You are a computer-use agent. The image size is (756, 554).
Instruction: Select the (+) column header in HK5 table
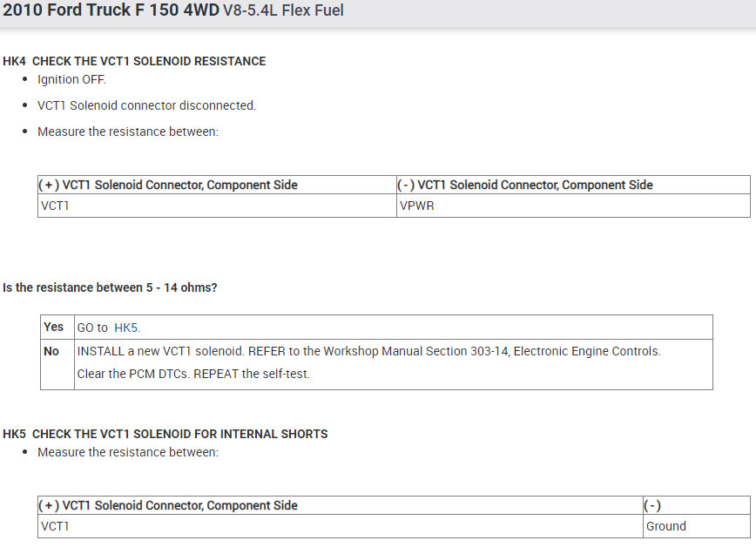tap(169, 505)
